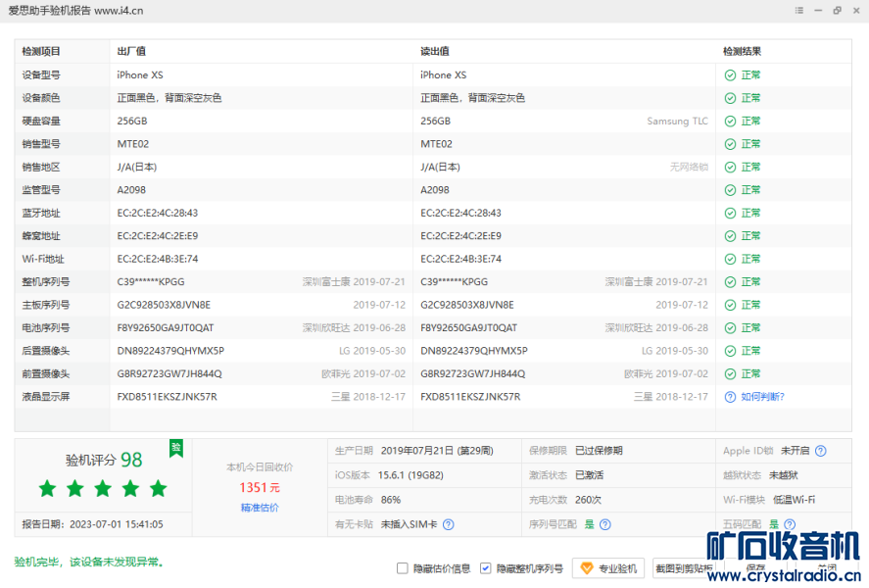Click the 读出值 column header
This screenshot has width=869, height=588.
435,51
